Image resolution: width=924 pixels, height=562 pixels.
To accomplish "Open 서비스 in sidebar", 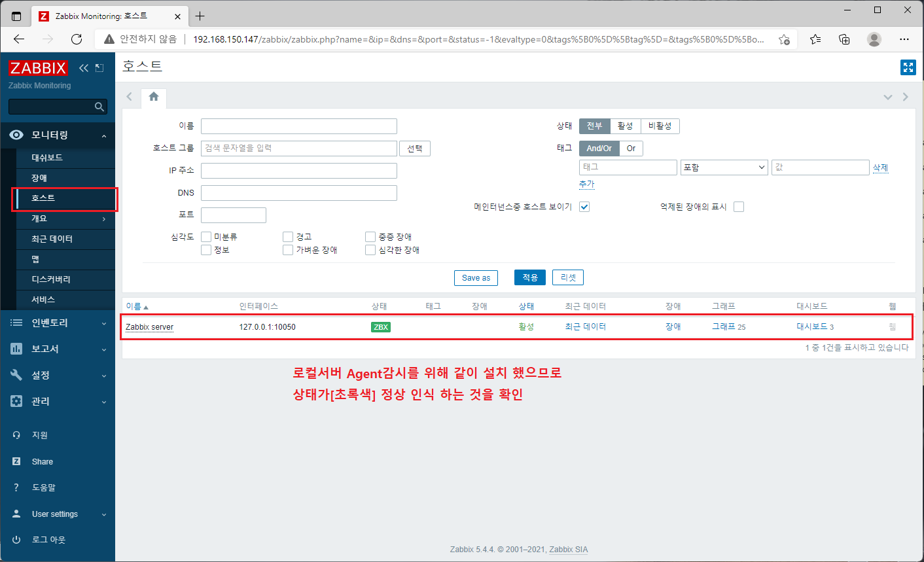I will coord(65,300).
